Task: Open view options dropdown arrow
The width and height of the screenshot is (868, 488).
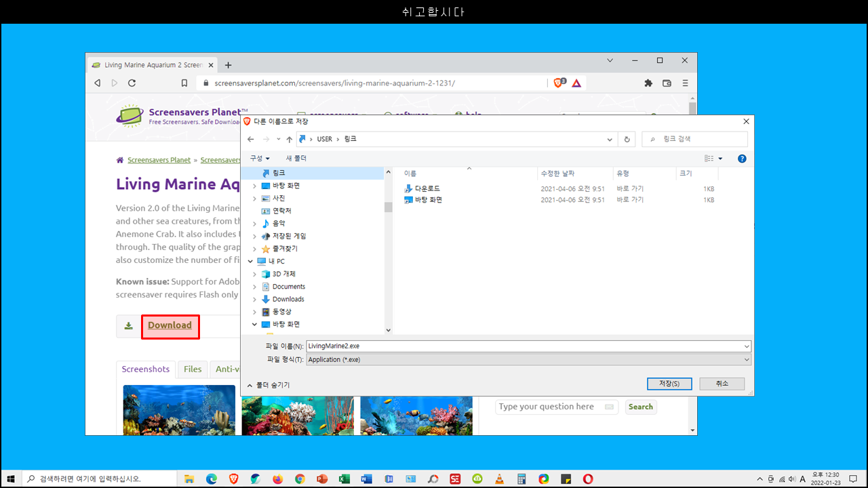Action: [x=720, y=159]
